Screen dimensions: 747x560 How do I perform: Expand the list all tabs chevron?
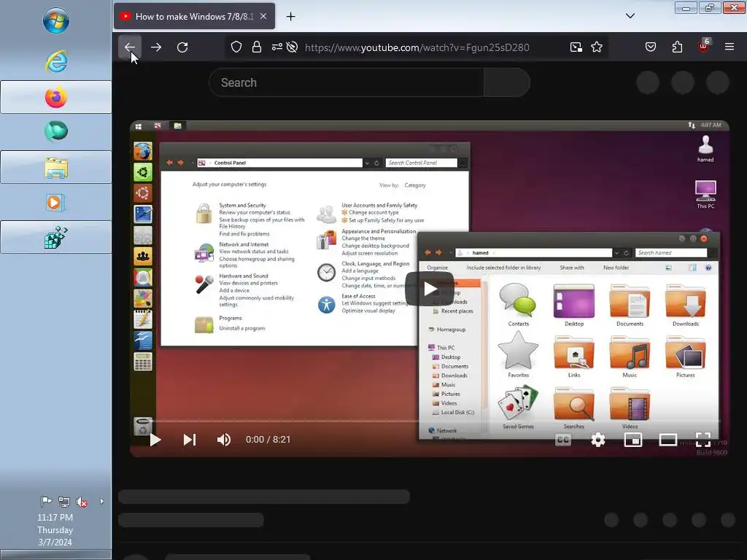coord(630,16)
